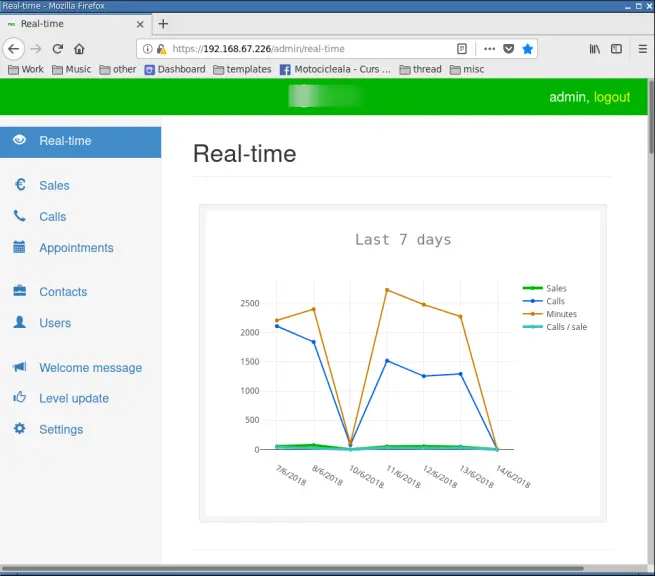Open Appointments in the sidebar
The height and width of the screenshot is (576, 655).
coord(76,248)
